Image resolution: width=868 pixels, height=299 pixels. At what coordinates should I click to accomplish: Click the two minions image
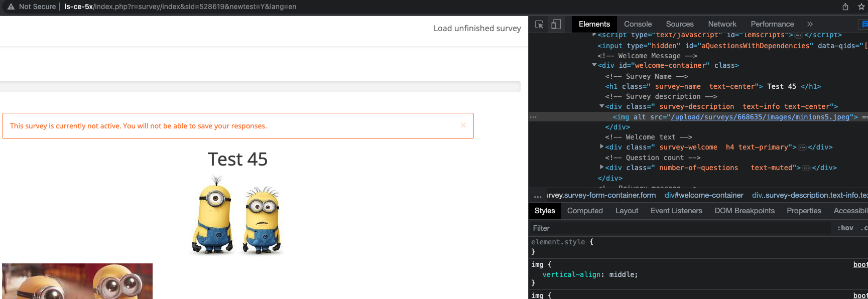[237, 215]
